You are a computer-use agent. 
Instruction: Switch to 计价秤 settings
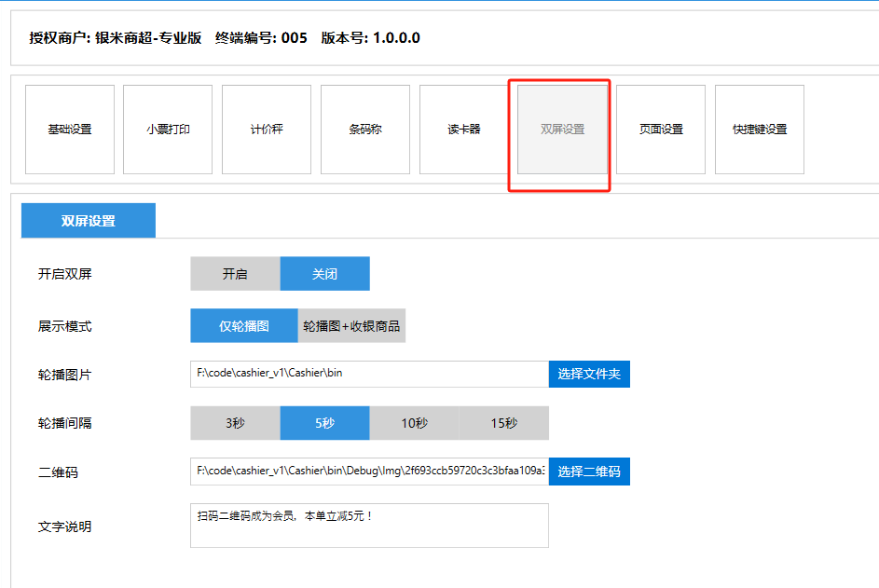(x=267, y=130)
